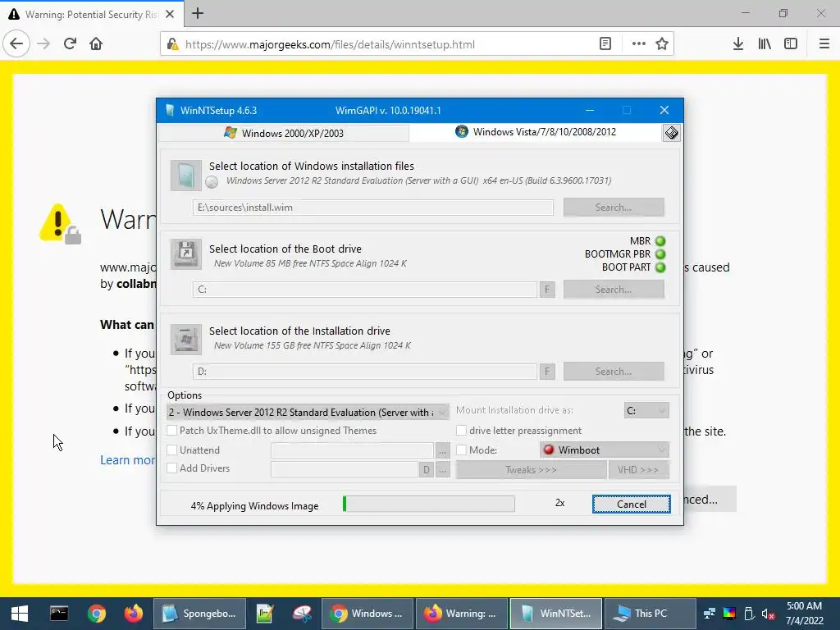The width and height of the screenshot is (840, 630).
Task: Open page actions three-dot menu
Action: [x=638, y=43]
